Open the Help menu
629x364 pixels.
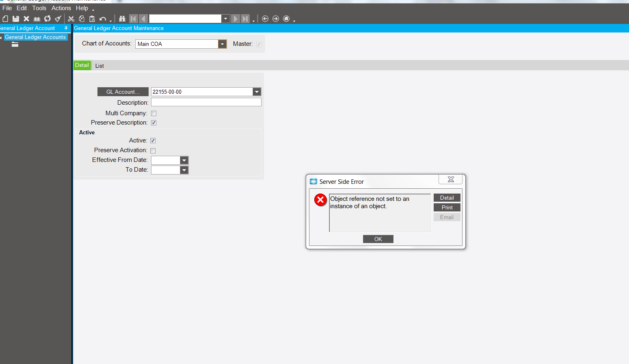pos(82,8)
